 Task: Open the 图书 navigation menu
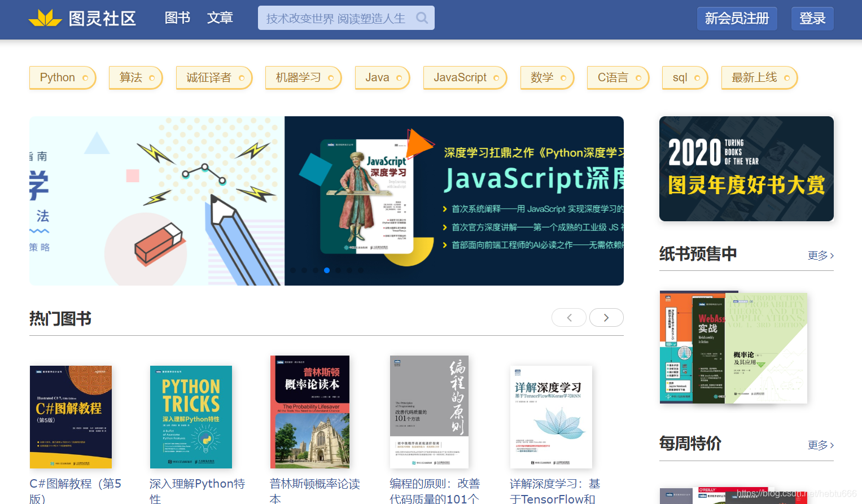click(177, 18)
